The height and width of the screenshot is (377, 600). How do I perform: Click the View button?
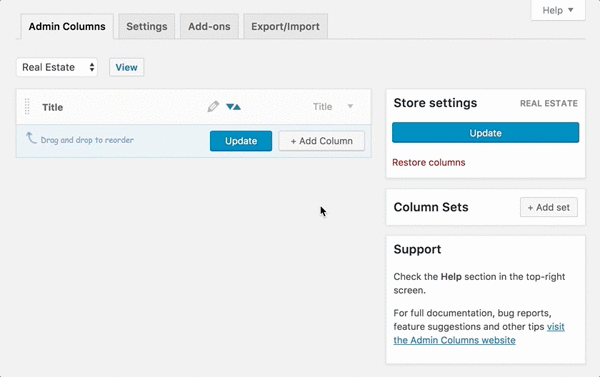coord(127,67)
